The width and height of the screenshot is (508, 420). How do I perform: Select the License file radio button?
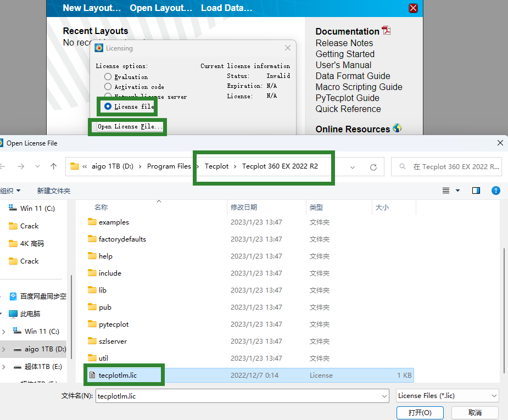[108, 106]
